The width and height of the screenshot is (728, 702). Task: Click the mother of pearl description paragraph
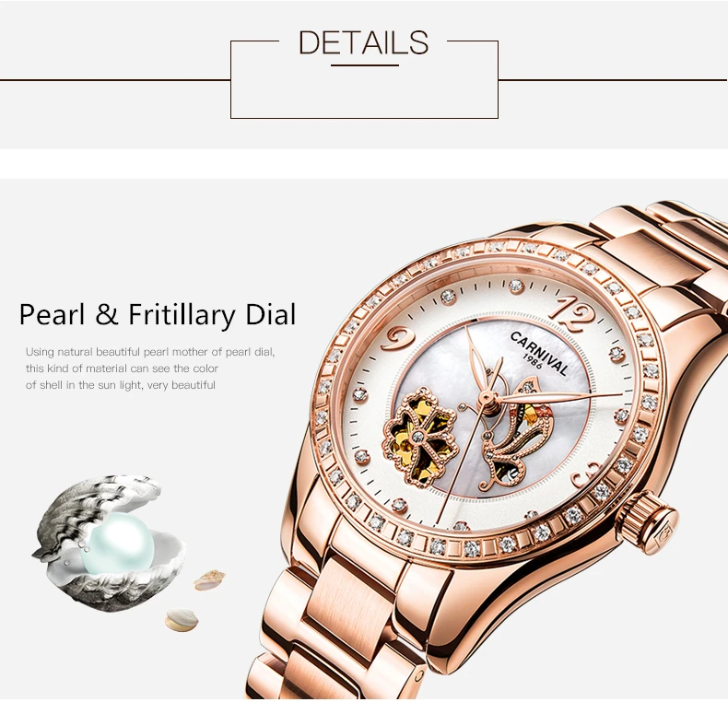[150, 369]
